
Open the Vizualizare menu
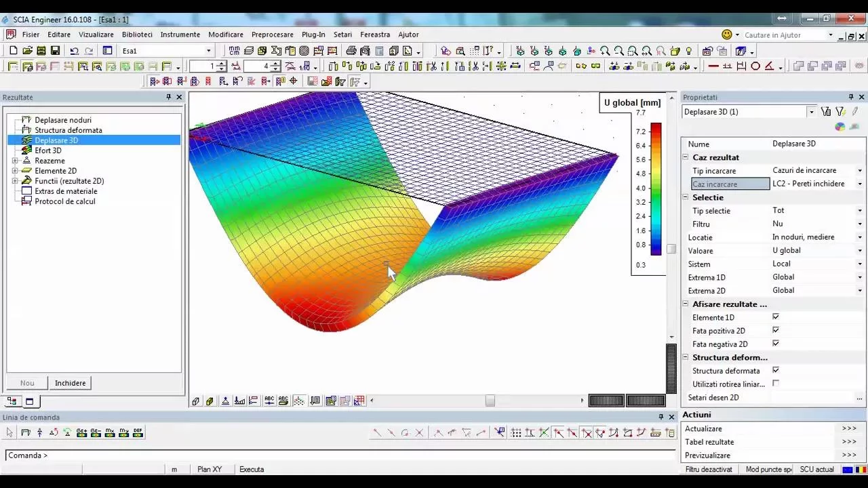tap(96, 35)
